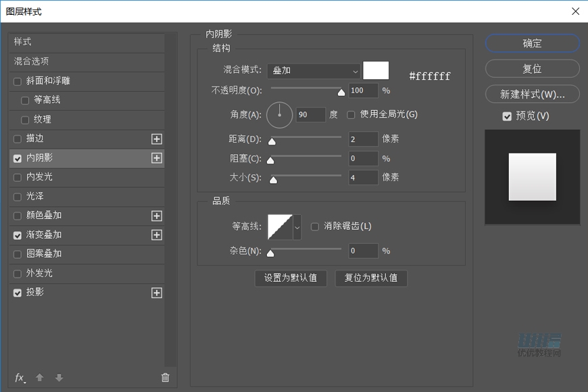Screen dimensions: 588x392
Task: Click the plus icon next to 描边
Action: (x=156, y=139)
